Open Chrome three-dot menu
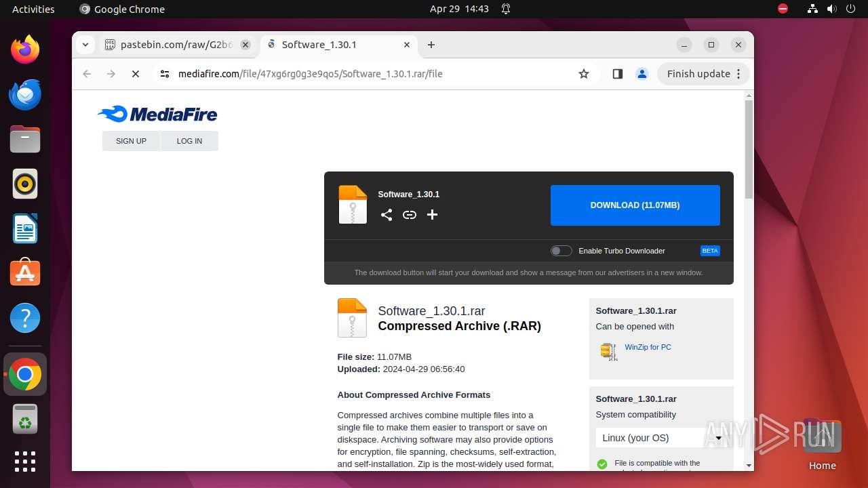Screen dimensions: 868x488 [x=738, y=74]
